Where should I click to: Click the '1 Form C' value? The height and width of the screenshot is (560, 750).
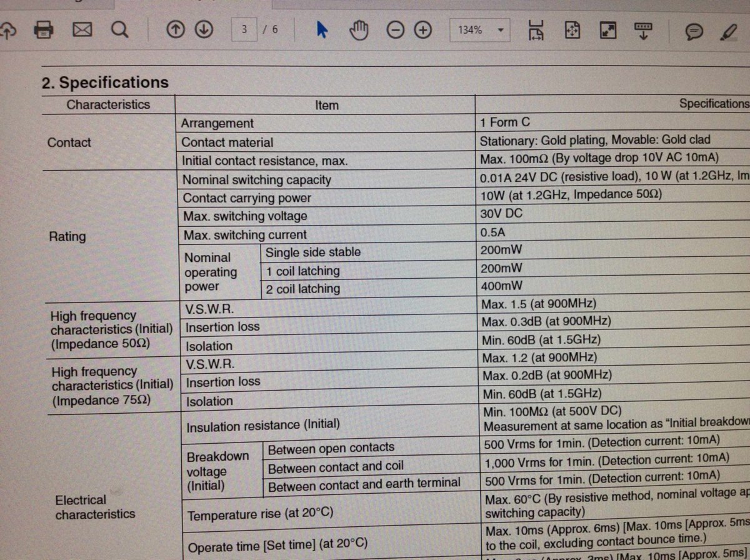tap(504, 122)
